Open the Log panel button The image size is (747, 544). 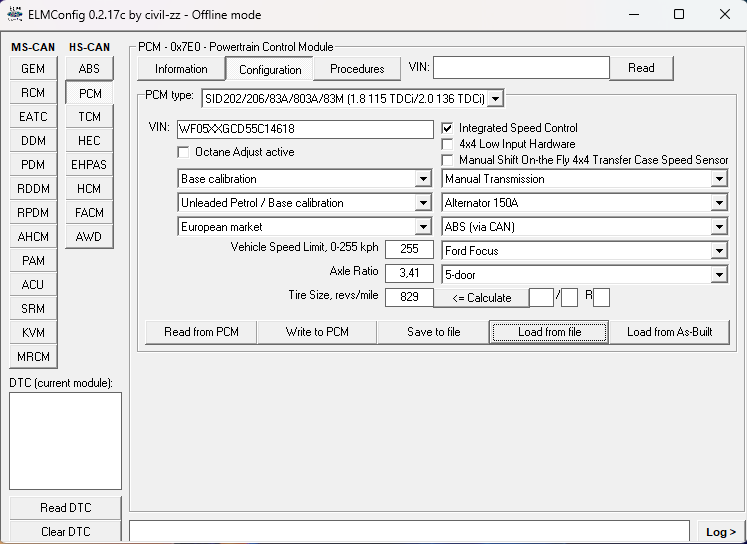[720, 532]
